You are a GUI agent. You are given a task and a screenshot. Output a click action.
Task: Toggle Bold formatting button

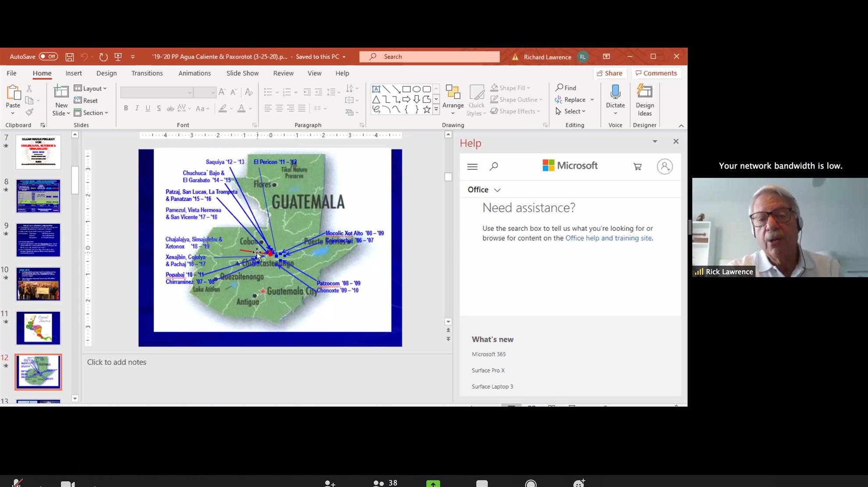126,108
